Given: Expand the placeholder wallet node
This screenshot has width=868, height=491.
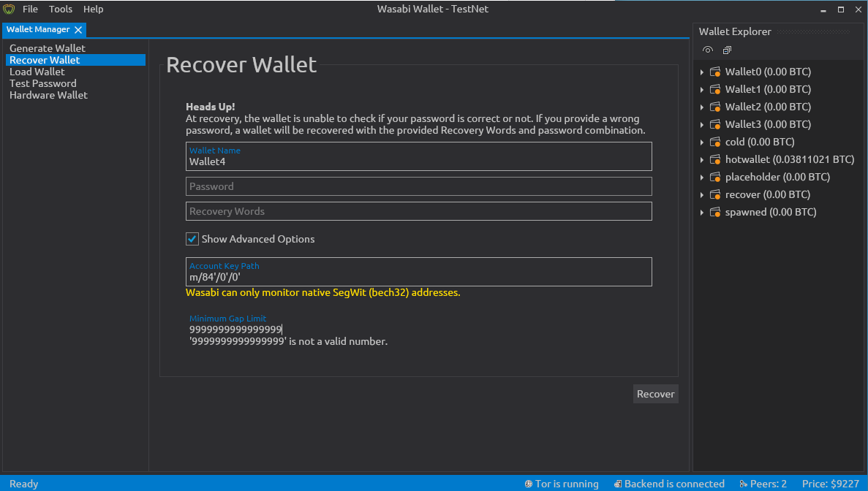Looking at the screenshot, I should pyautogui.click(x=702, y=177).
